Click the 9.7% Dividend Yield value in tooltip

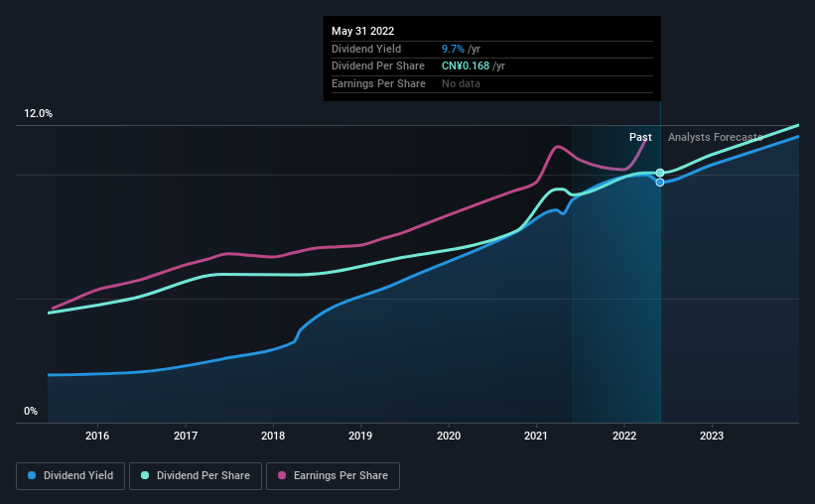coord(453,49)
